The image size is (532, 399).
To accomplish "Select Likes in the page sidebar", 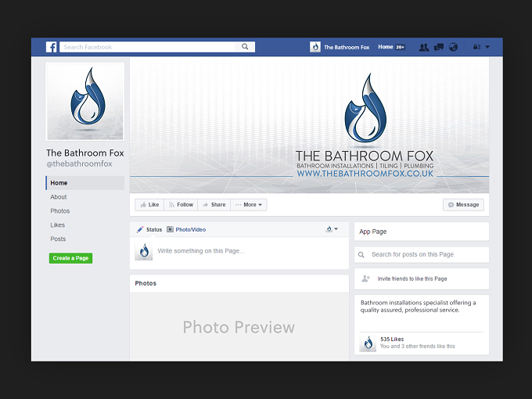I will (57, 225).
